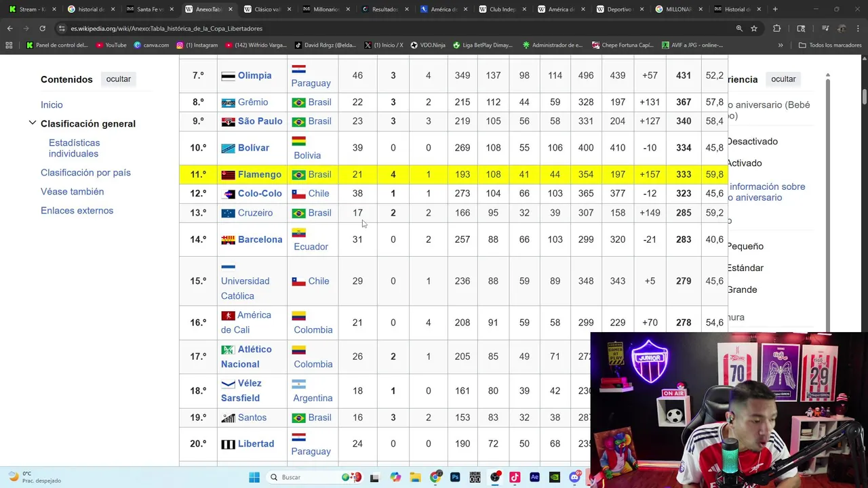
Task: Reload the Wikipedia page
Action: [x=42, y=28]
